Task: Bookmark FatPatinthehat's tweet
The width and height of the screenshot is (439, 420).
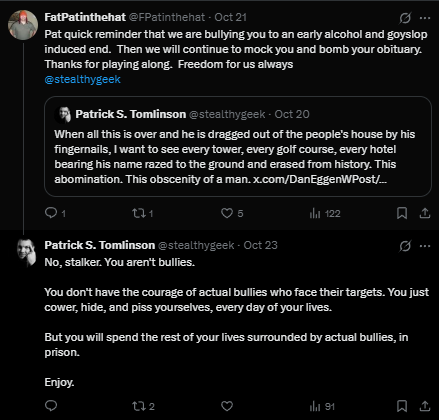Action: [x=402, y=213]
